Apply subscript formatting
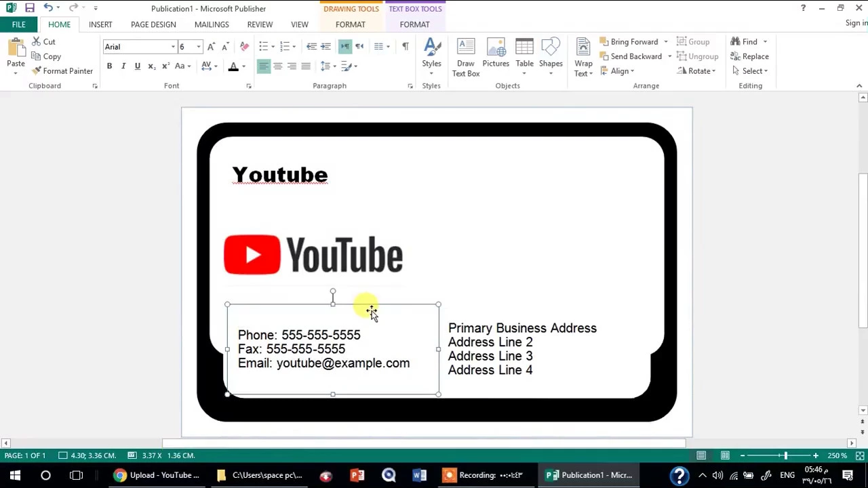 click(151, 66)
